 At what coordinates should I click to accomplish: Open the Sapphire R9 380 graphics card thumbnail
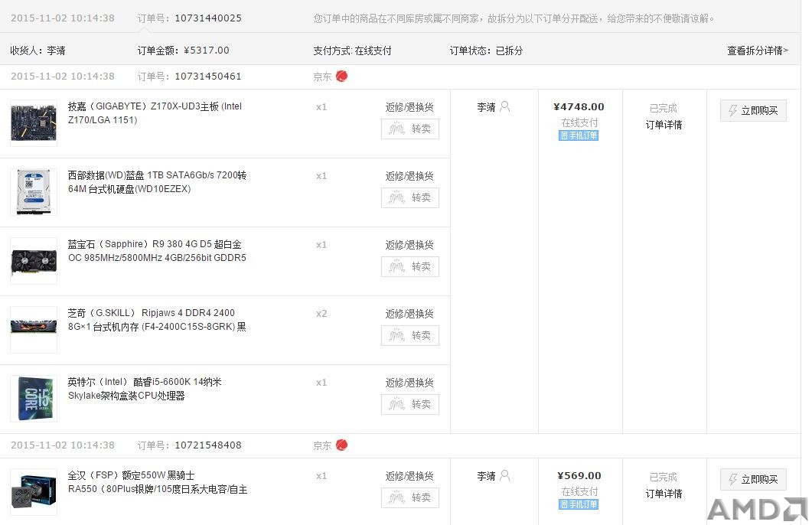34,261
